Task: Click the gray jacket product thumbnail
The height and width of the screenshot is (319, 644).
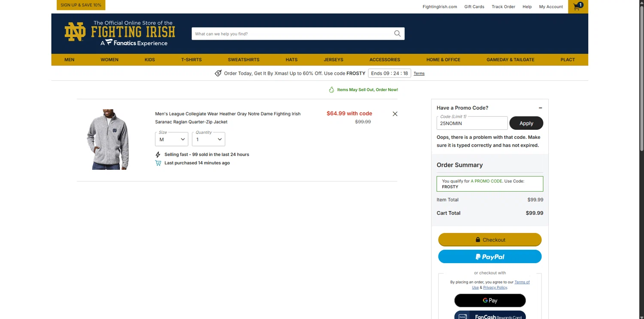Action: [x=108, y=139]
